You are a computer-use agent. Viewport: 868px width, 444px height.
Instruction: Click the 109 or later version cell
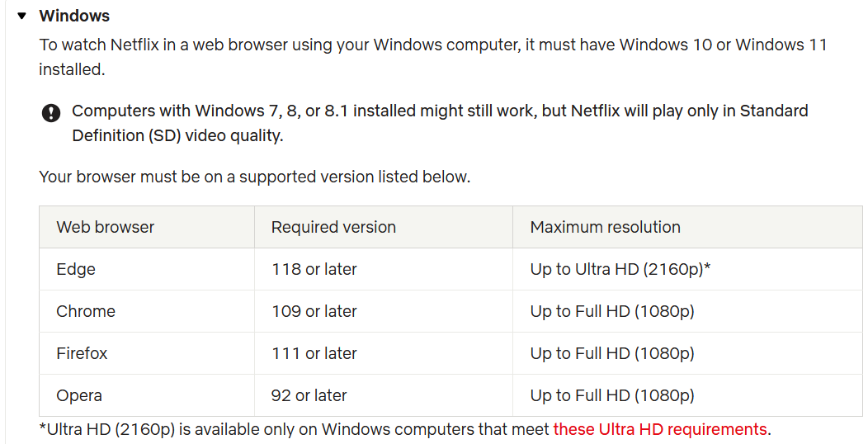point(384,311)
